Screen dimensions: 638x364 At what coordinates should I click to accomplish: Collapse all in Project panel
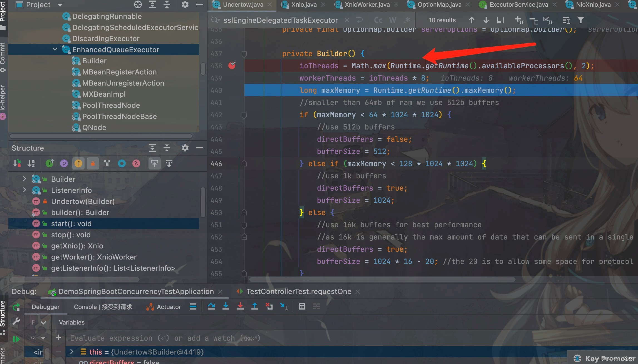click(167, 4)
